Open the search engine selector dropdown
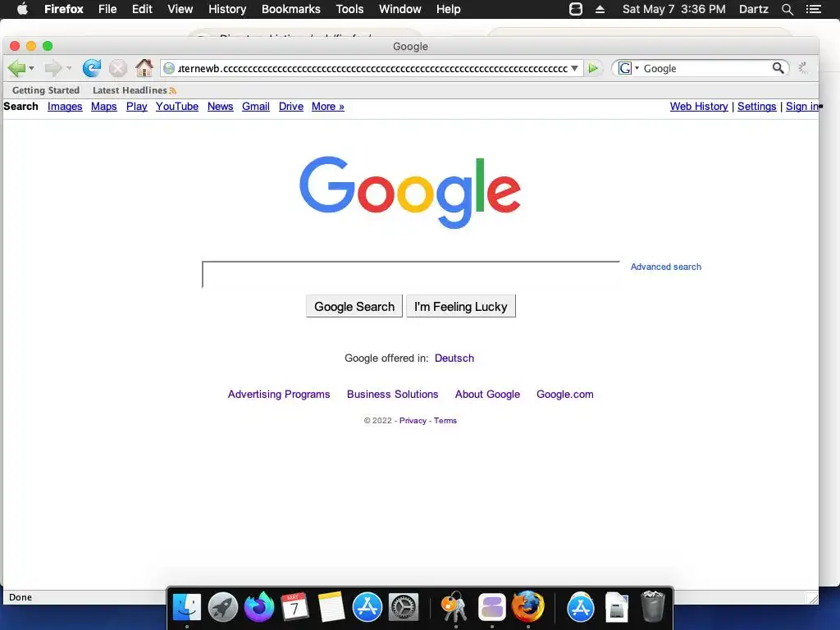 637,68
